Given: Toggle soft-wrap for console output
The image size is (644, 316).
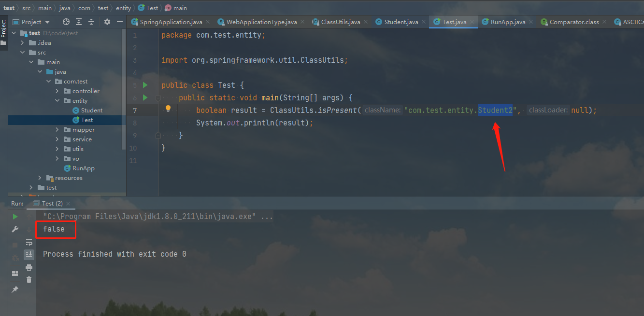Looking at the screenshot, I should point(29,243).
